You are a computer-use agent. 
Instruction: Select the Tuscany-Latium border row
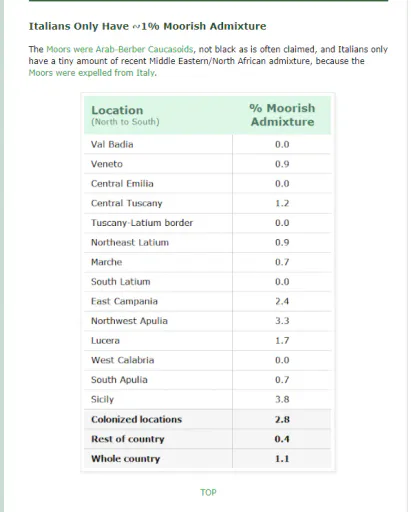[208, 223]
